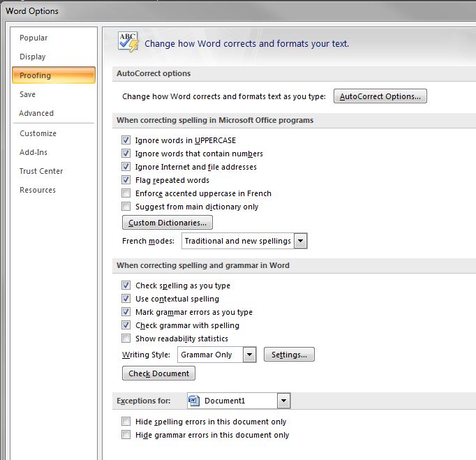This screenshot has width=476, height=460.
Task: Click the Exceptions for label
Action: [x=143, y=401]
